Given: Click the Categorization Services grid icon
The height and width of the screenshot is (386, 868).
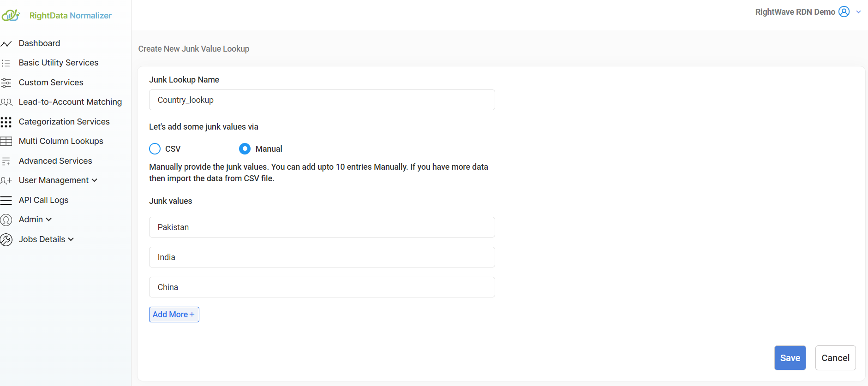Looking at the screenshot, I should coord(6,122).
